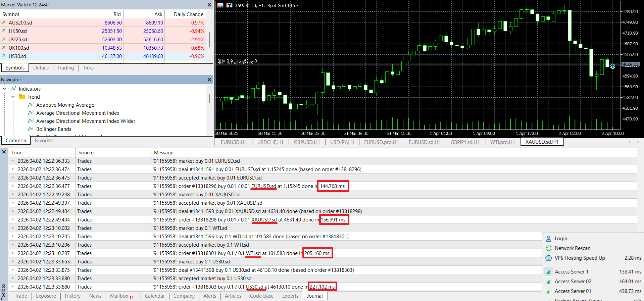Click the Journal Message column header

(394, 152)
